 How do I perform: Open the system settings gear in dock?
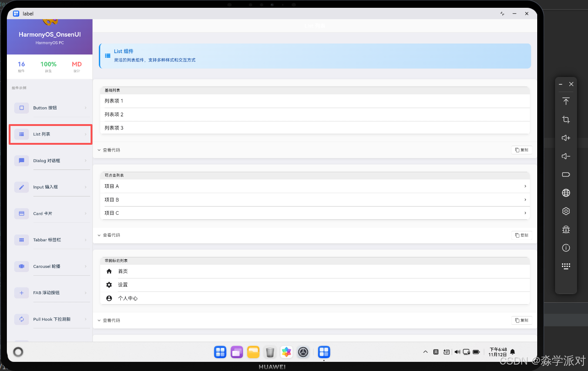point(303,352)
